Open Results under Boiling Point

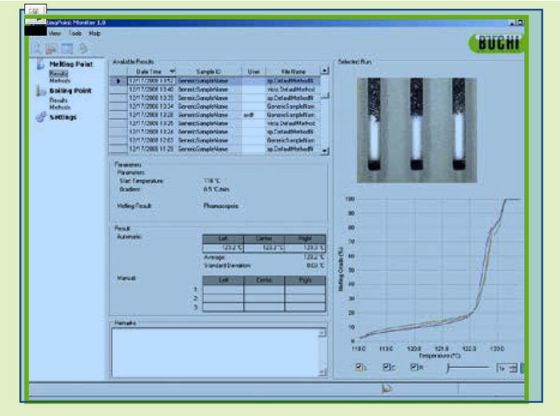(58, 100)
